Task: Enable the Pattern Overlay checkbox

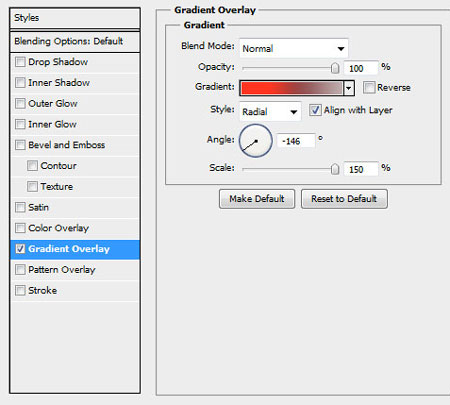Action: [20, 269]
